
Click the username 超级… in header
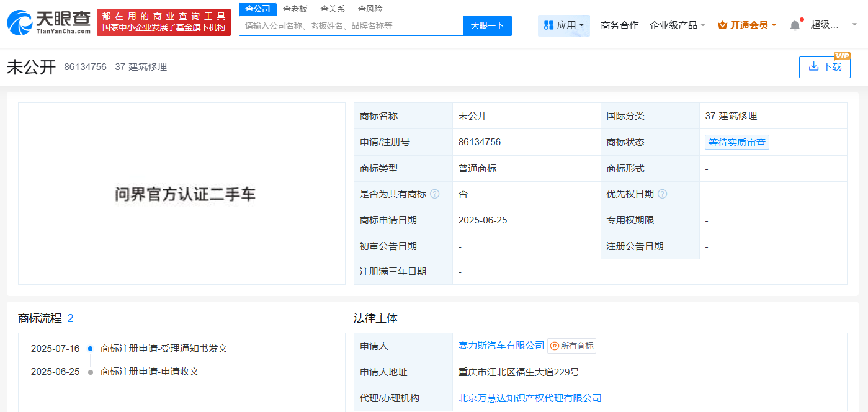tap(825, 25)
